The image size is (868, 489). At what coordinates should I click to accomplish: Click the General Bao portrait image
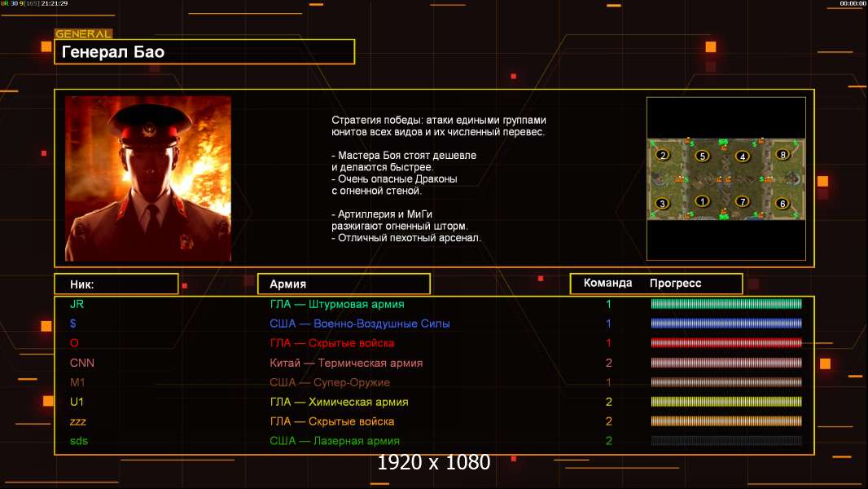coord(148,178)
